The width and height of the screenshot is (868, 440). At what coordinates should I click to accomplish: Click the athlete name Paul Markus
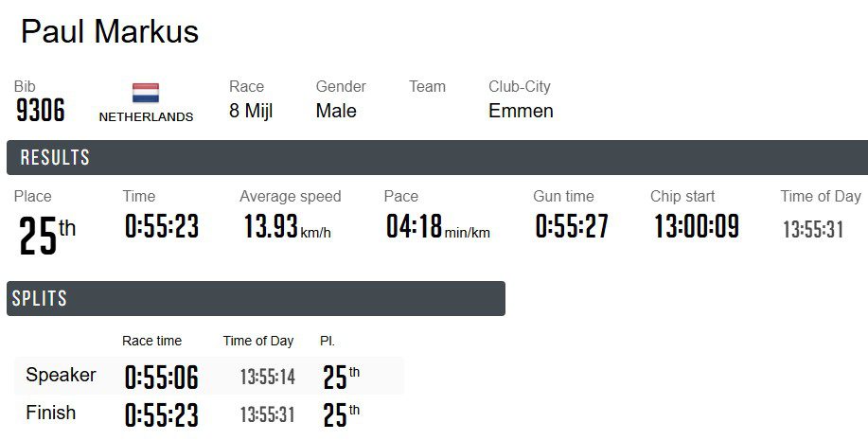[110, 31]
